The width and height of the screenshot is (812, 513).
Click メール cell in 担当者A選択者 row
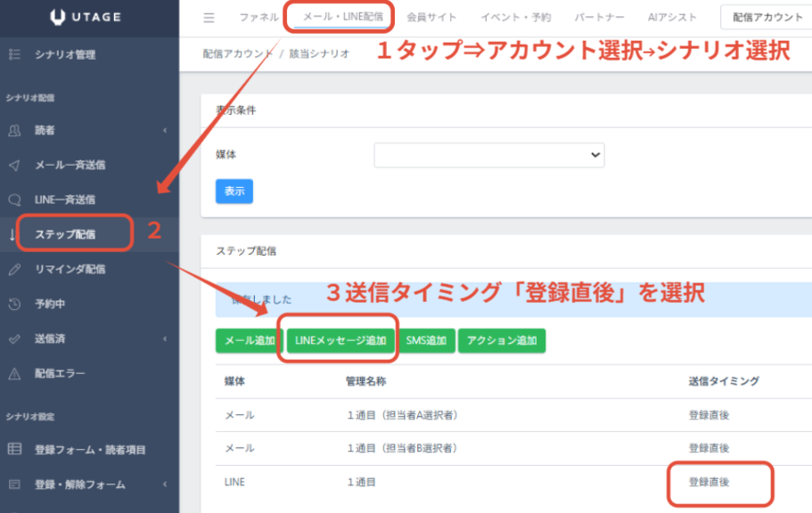coord(239,415)
